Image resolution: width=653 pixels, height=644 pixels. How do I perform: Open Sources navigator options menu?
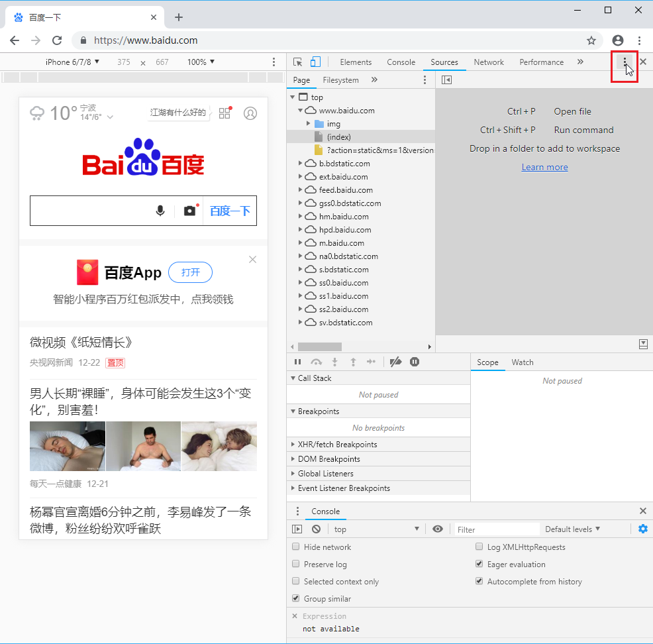425,80
